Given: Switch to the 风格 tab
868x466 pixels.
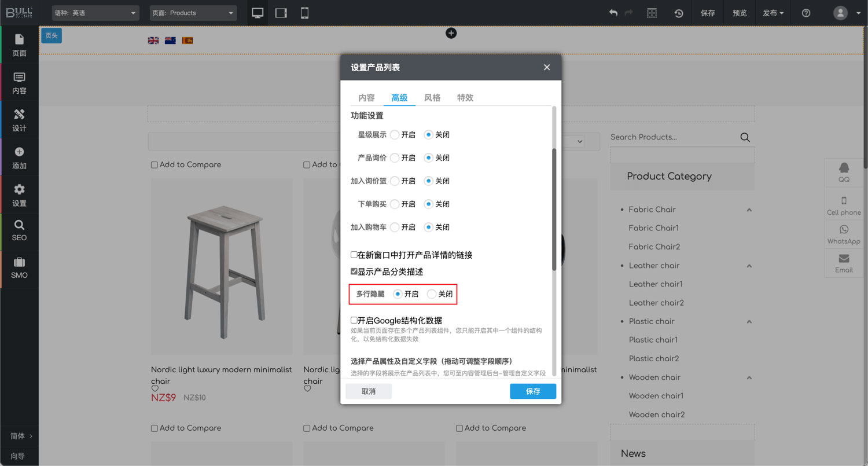Looking at the screenshot, I should click(x=432, y=98).
